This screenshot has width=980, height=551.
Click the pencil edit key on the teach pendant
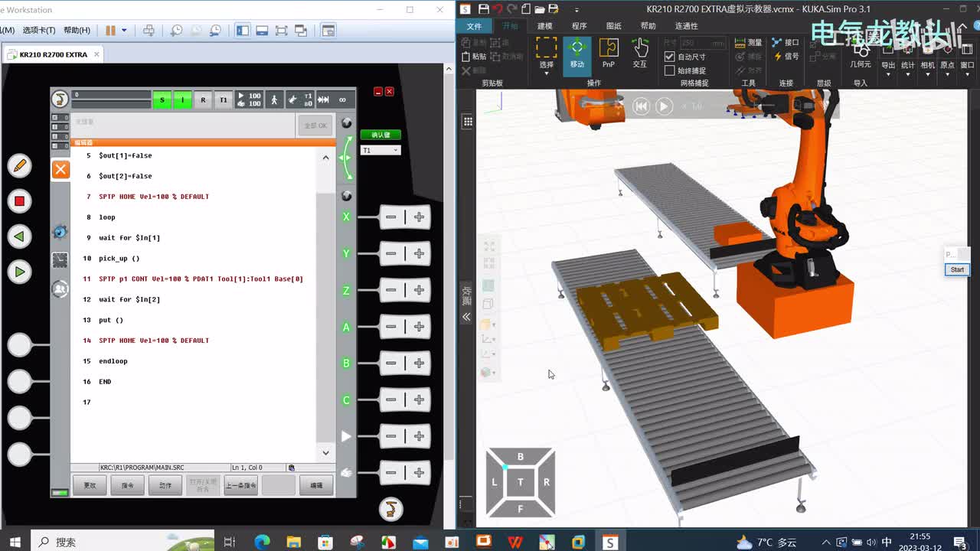[19, 165]
